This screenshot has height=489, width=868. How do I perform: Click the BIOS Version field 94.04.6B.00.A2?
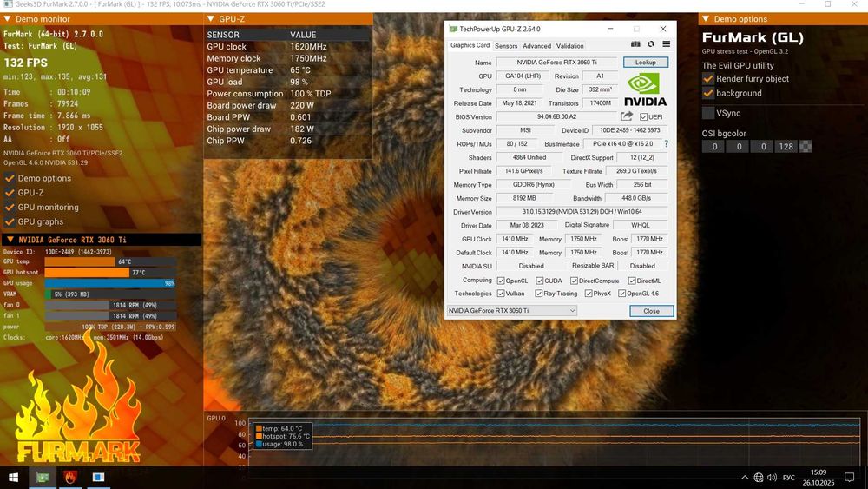coord(556,117)
